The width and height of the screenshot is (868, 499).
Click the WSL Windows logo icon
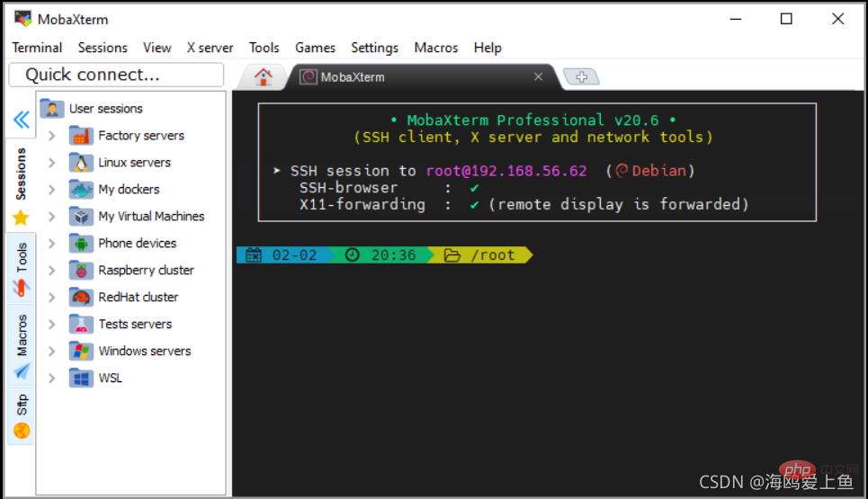(x=81, y=379)
